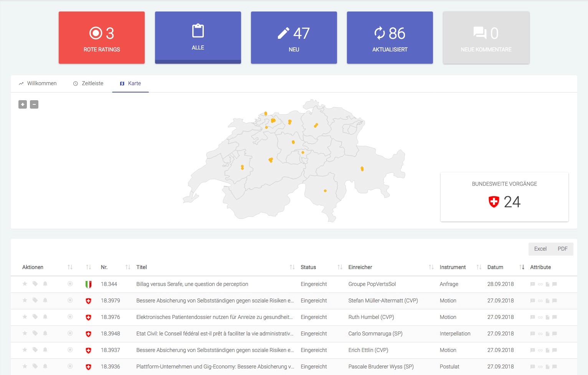Sort by Einreicher using its sort arrows

[431, 267]
